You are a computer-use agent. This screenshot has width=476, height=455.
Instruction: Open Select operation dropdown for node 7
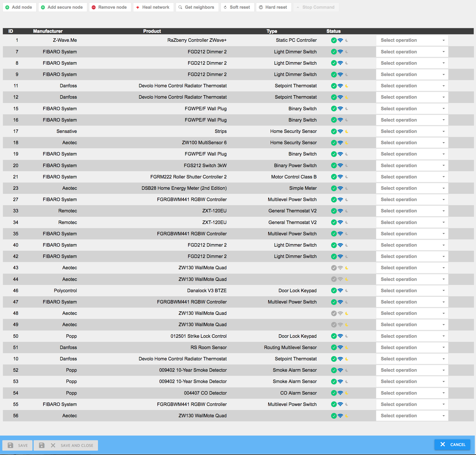click(x=412, y=52)
